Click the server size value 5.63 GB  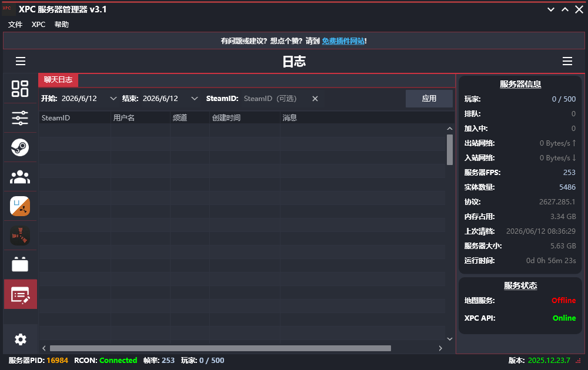click(x=563, y=245)
